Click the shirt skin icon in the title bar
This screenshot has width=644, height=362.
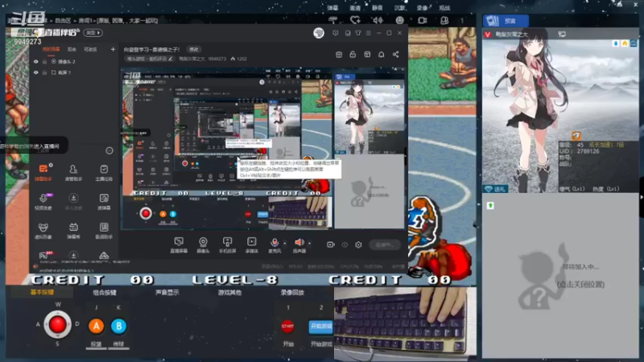(358, 33)
